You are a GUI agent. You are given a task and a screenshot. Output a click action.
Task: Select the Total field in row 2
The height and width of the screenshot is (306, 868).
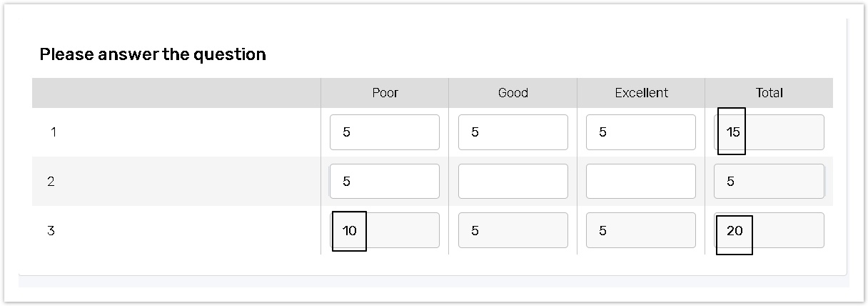(769, 182)
